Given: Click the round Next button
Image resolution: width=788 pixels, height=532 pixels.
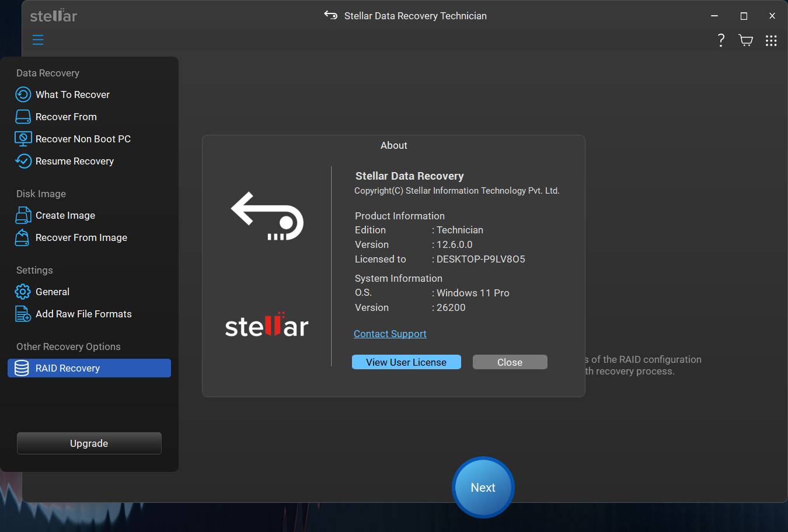Looking at the screenshot, I should pos(483,488).
